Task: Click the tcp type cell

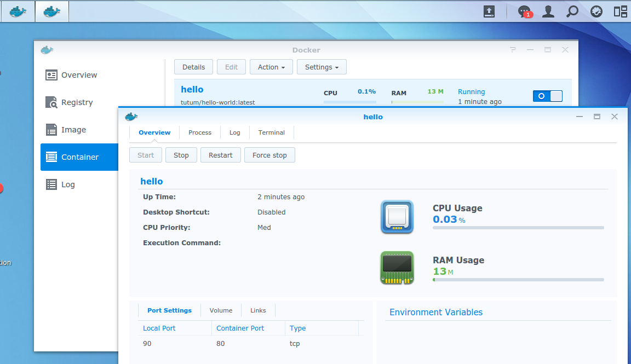Action: 295,344
